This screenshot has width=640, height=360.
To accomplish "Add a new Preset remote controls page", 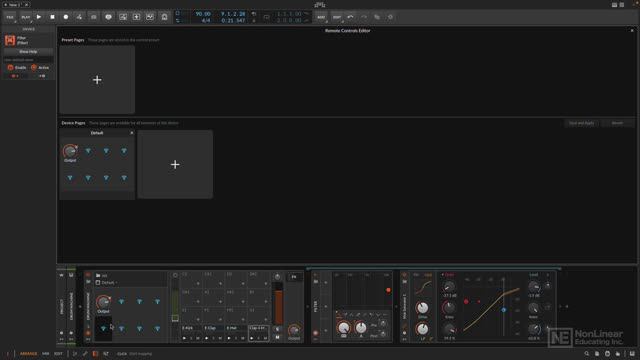I will click(97, 80).
